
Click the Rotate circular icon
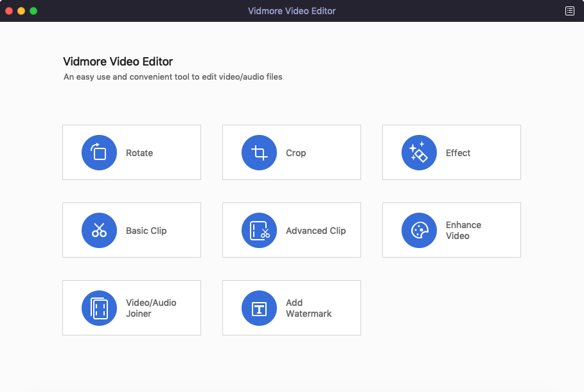coord(99,152)
